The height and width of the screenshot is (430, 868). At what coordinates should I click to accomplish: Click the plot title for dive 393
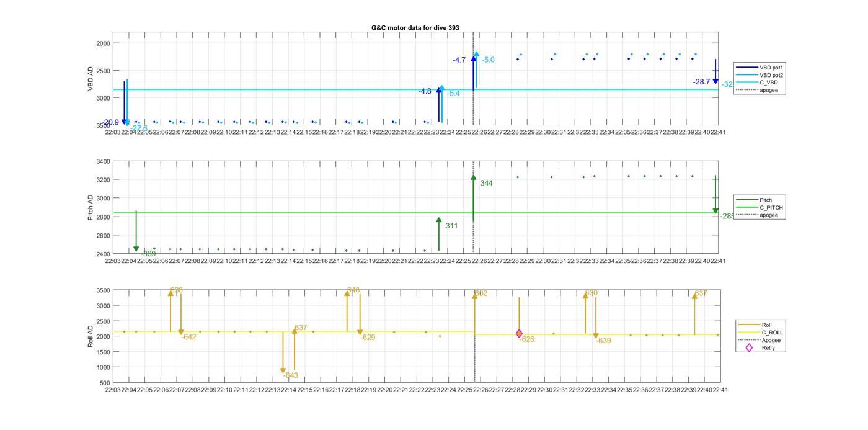click(415, 28)
